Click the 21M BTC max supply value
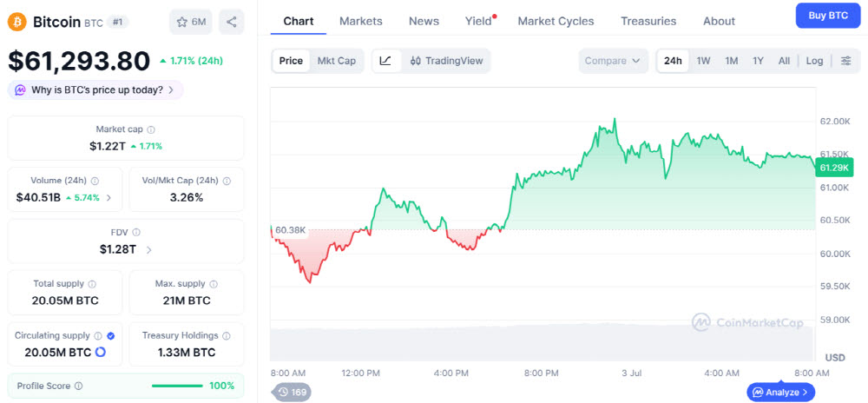Image resolution: width=868 pixels, height=403 pixels. pos(187,301)
